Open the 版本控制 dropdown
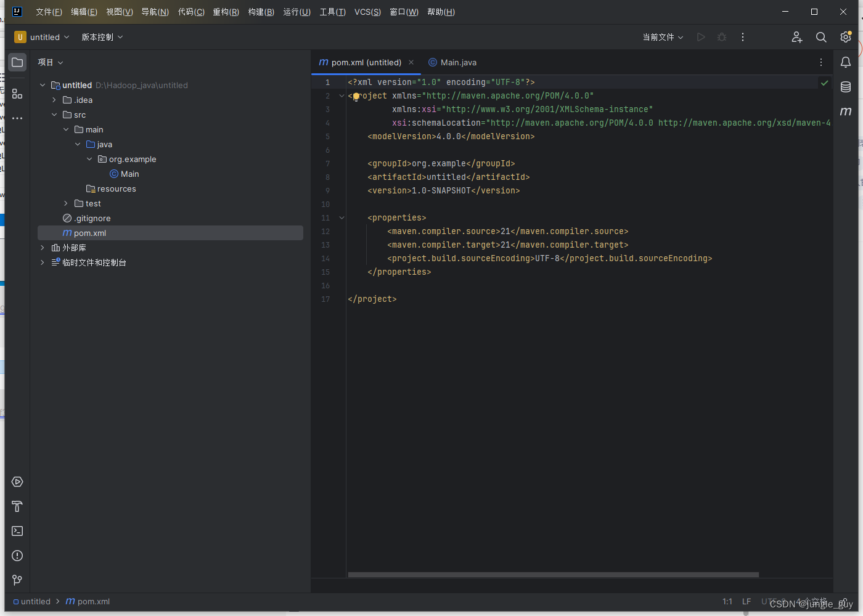The width and height of the screenshot is (863, 616). pyautogui.click(x=102, y=37)
